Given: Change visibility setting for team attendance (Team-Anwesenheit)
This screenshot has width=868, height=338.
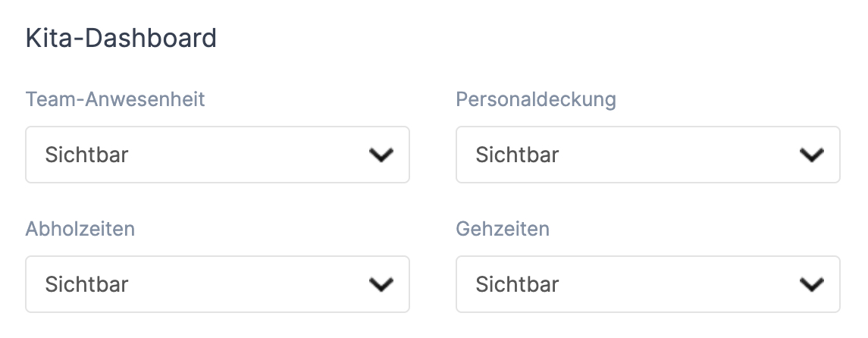Looking at the screenshot, I should (218, 155).
